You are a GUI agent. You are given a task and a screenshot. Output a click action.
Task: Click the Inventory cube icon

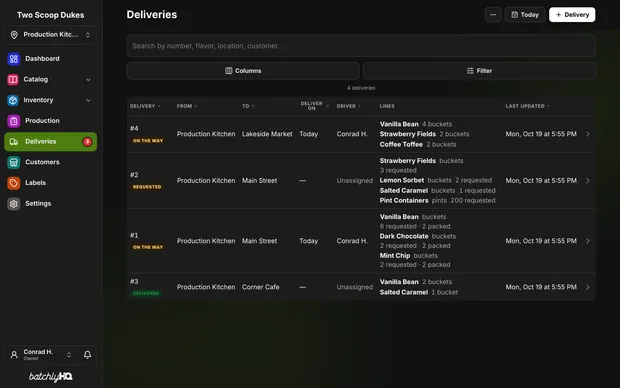point(13,100)
